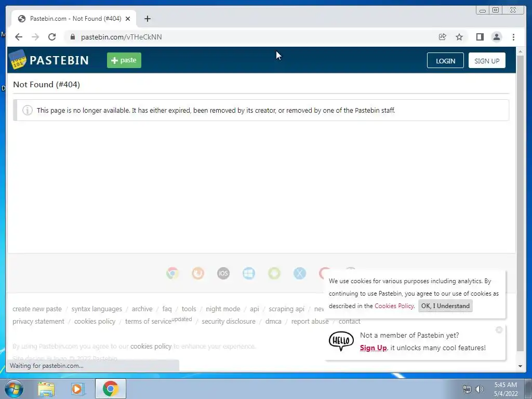This screenshot has height=399, width=532.
Task: Click the Not Found (#404) heading
Action: [x=46, y=85]
